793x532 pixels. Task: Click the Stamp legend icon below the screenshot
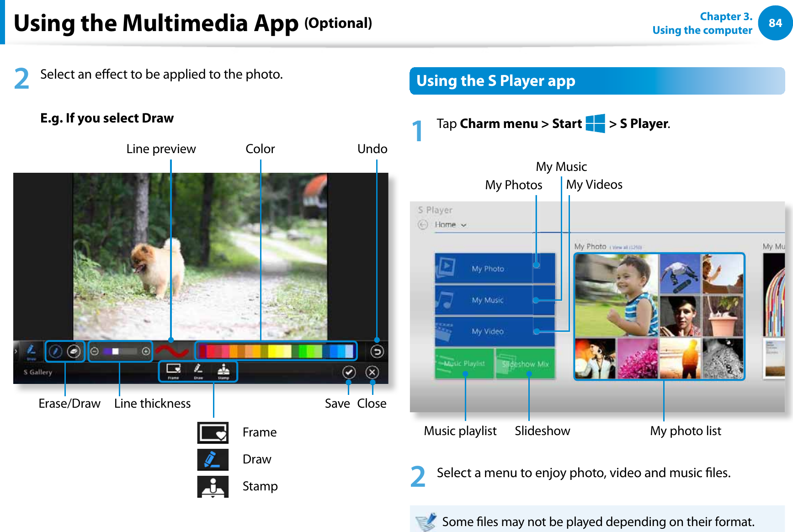pos(213,486)
